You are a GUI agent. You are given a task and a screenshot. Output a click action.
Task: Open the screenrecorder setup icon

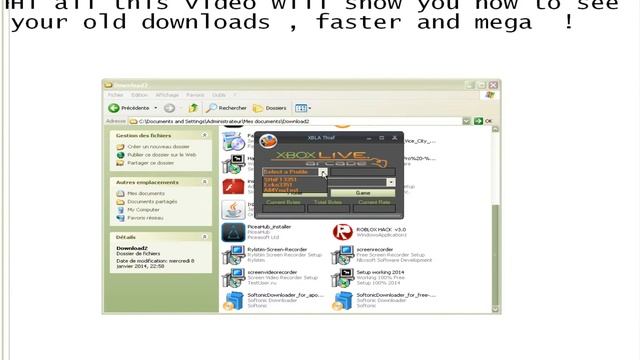(x=343, y=255)
